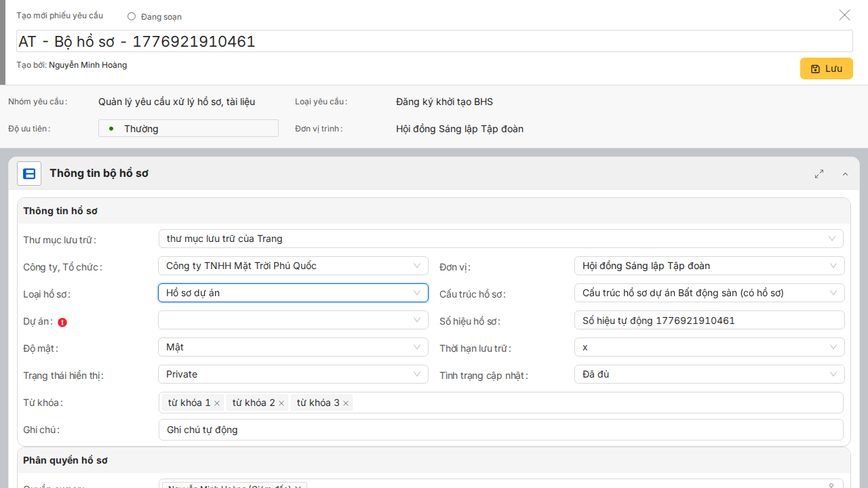868x488 pixels.
Task: Open the Độ ưu tiên Thường selector
Action: pos(189,128)
